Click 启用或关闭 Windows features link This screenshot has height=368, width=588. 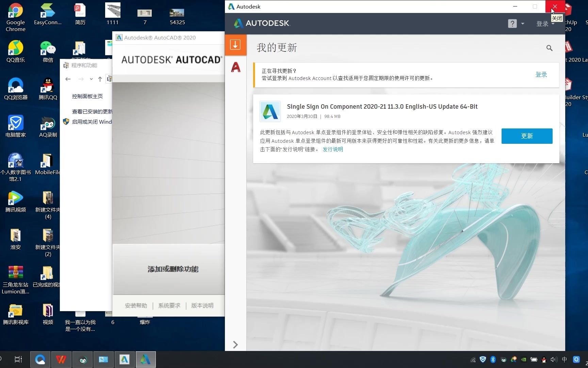point(92,122)
